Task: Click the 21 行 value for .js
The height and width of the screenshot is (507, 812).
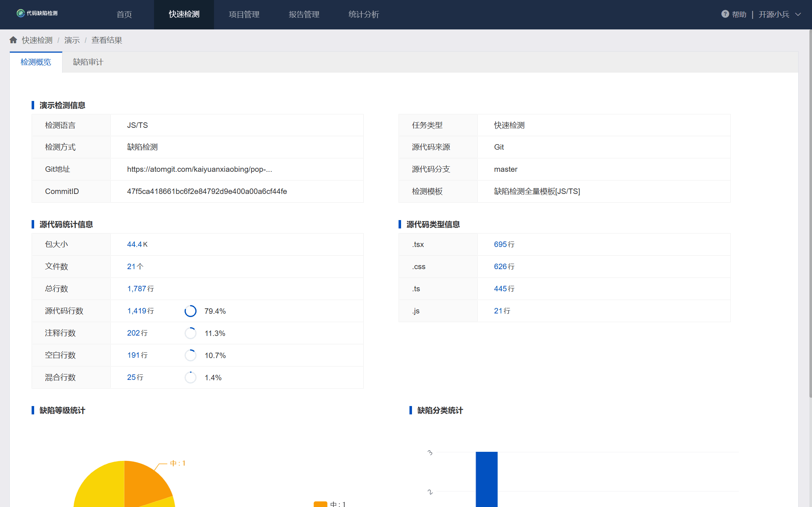Action: coord(502,311)
